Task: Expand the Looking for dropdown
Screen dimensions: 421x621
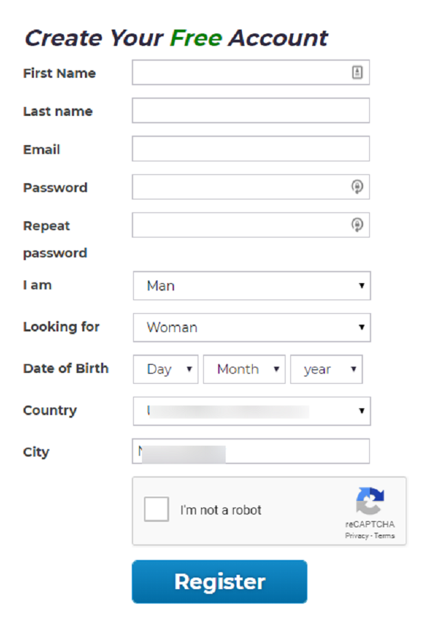Action: [x=252, y=328]
